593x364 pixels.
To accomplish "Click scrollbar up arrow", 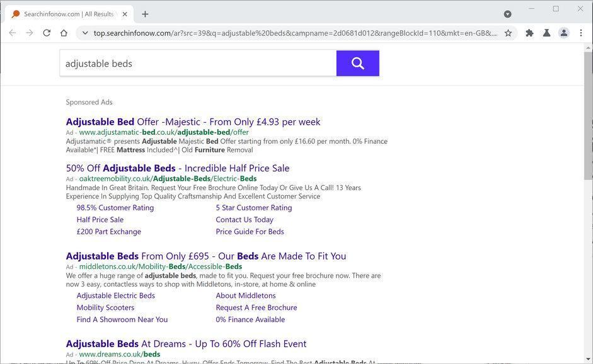I will [588, 48].
